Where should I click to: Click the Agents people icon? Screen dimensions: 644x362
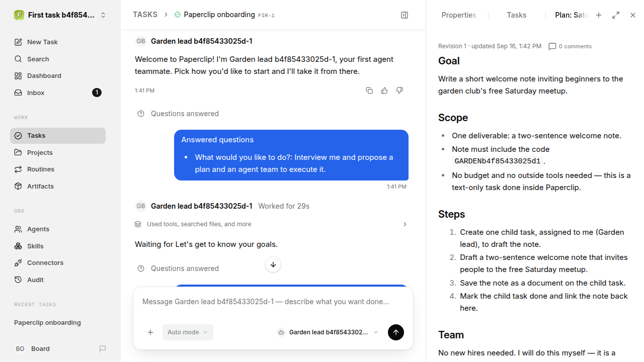point(18,229)
